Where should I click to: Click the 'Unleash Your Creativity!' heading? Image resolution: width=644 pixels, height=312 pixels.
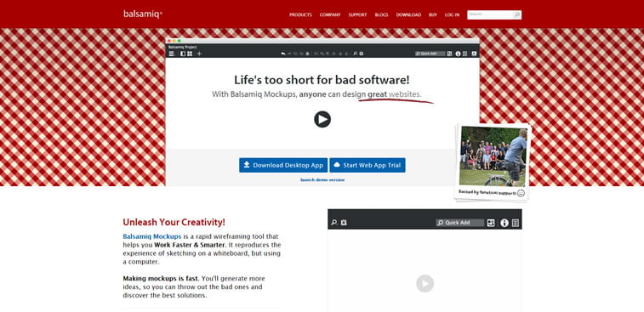click(174, 222)
